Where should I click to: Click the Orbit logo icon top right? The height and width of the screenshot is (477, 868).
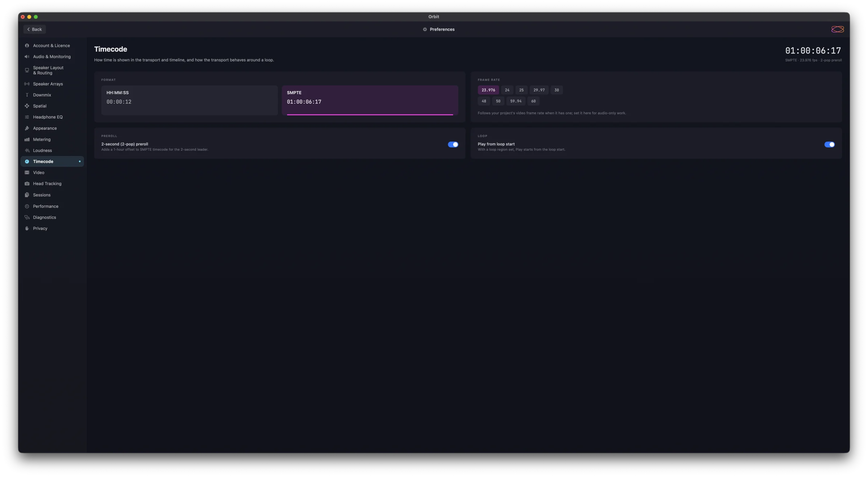(838, 29)
